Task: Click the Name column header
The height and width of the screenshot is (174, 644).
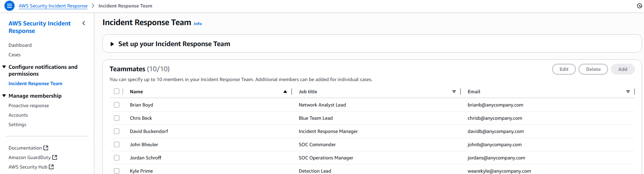Action: pyautogui.click(x=136, y=92)
